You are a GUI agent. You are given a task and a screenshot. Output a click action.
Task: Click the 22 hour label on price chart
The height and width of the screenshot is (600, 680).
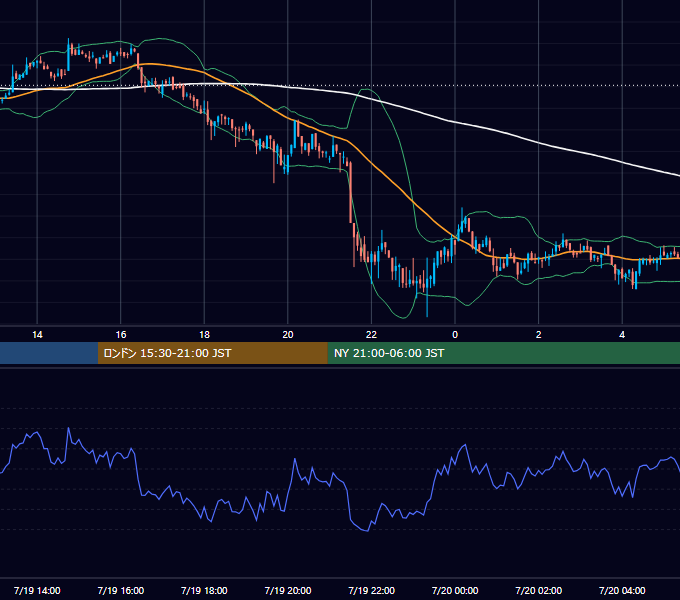click(x=371, y=335)
